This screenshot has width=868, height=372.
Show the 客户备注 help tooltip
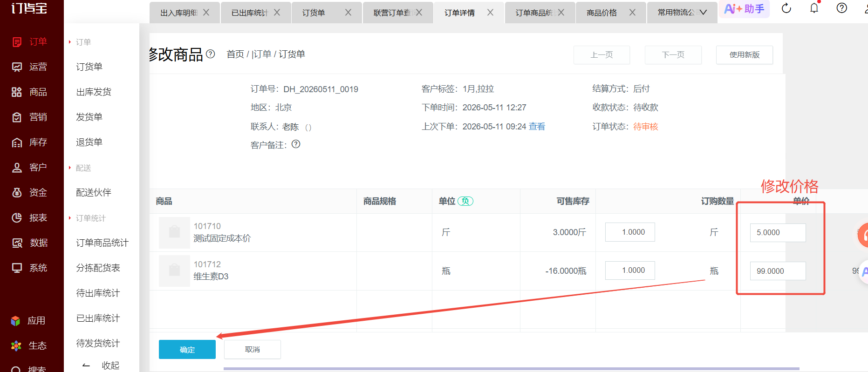tap(296, 144)
